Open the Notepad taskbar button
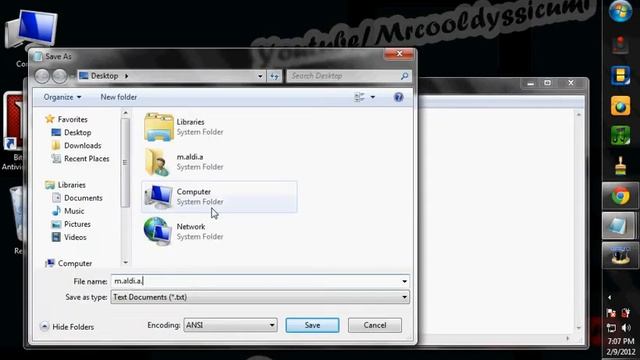The width and height of the screenshot is (640, 360). tap(619, 226)
